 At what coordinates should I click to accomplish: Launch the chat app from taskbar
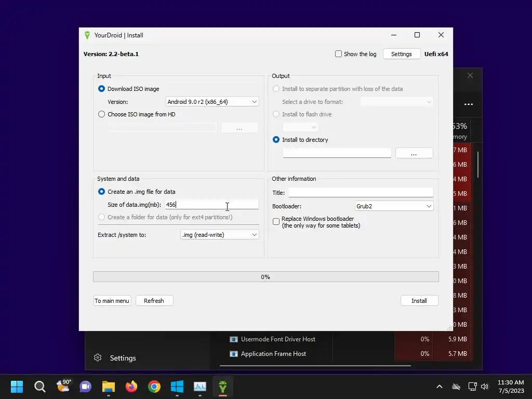pyautogui.click(x=86, y=387)
